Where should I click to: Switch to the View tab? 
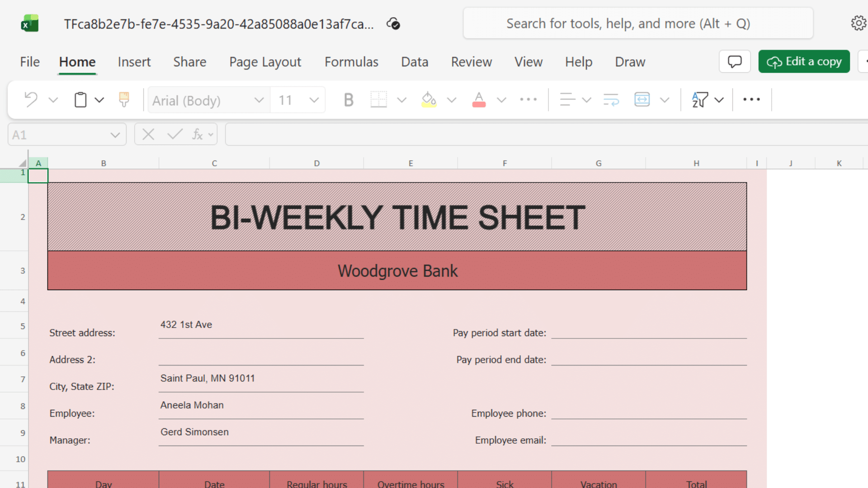(528, 62)
